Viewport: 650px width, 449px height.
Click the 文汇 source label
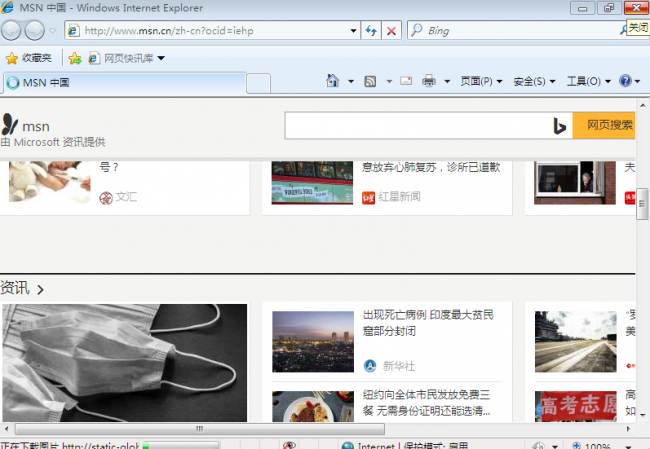(x=126, y=197)
